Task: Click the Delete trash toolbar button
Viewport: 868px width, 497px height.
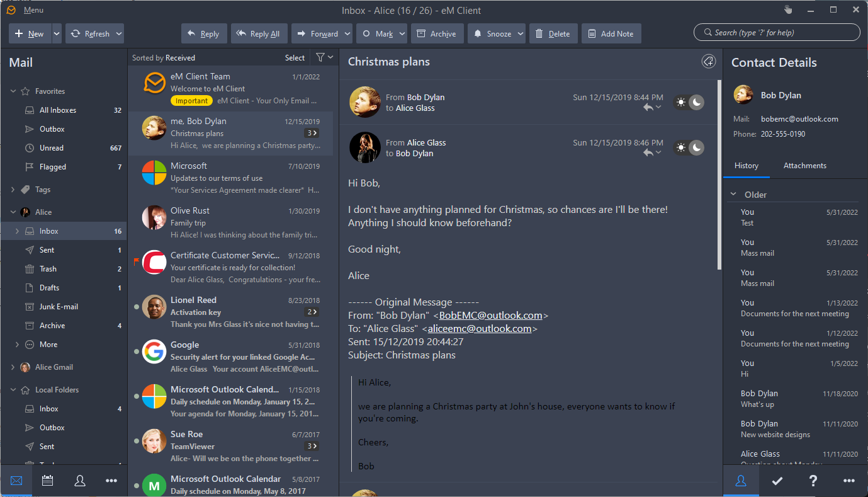Action: (x=553, y=34)
